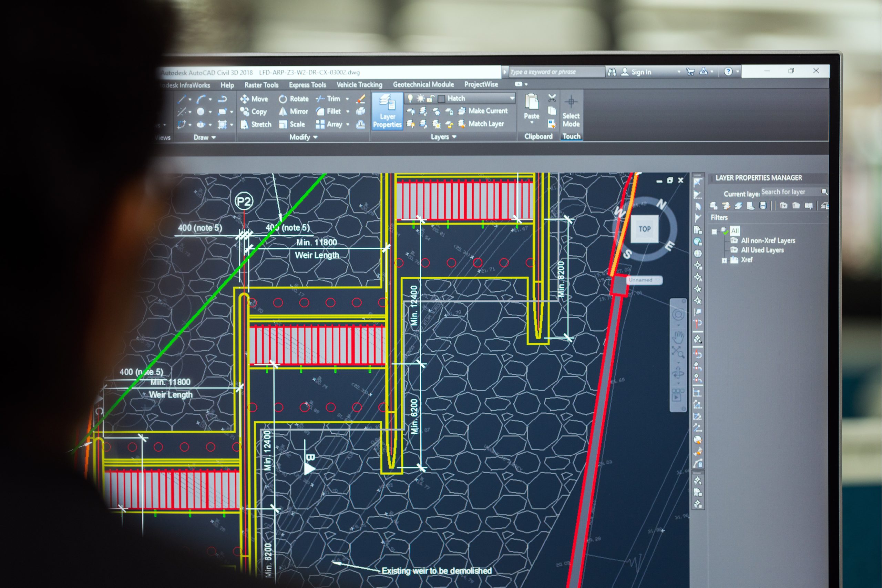Screen dimensions: 882x588
Task: Select the Fillet tool
Action: pos(328,111)
